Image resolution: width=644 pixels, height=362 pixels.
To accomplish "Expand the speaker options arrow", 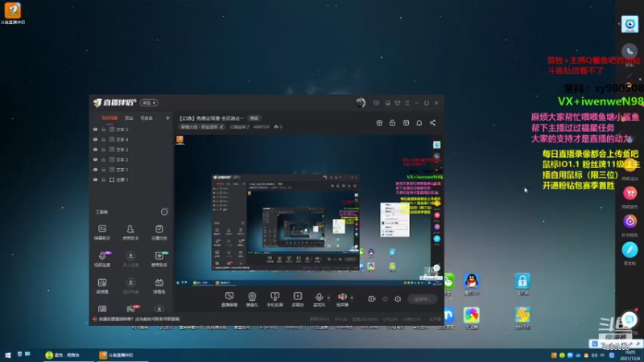I will pyautogui.click(x=352, y=298).
